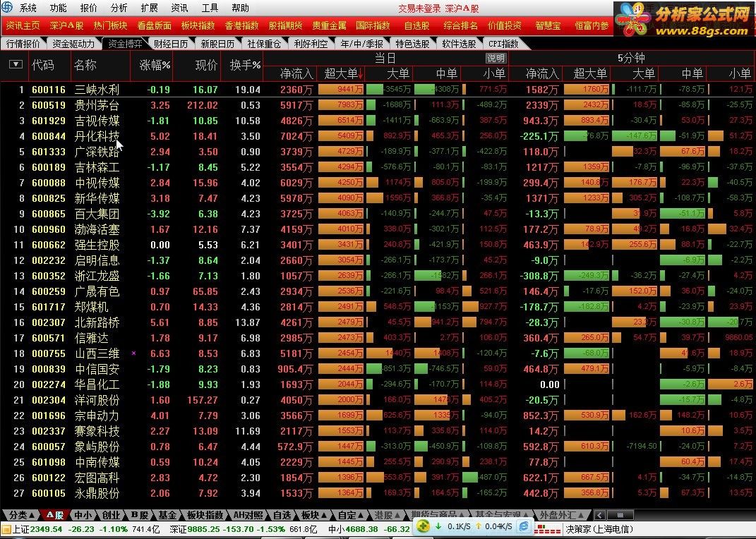Viewport: 756px width, 539px height.
Task: Click the red sort arrow on 超大单
Action: [360, 73]
